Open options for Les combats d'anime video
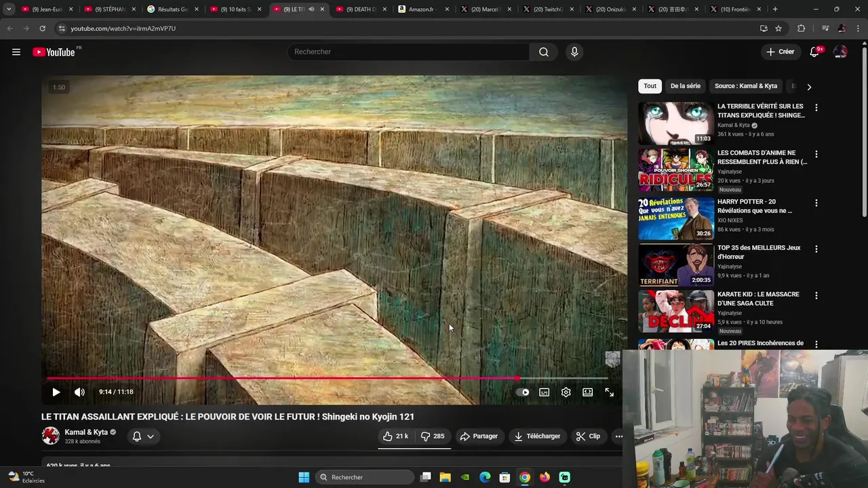 816,155
